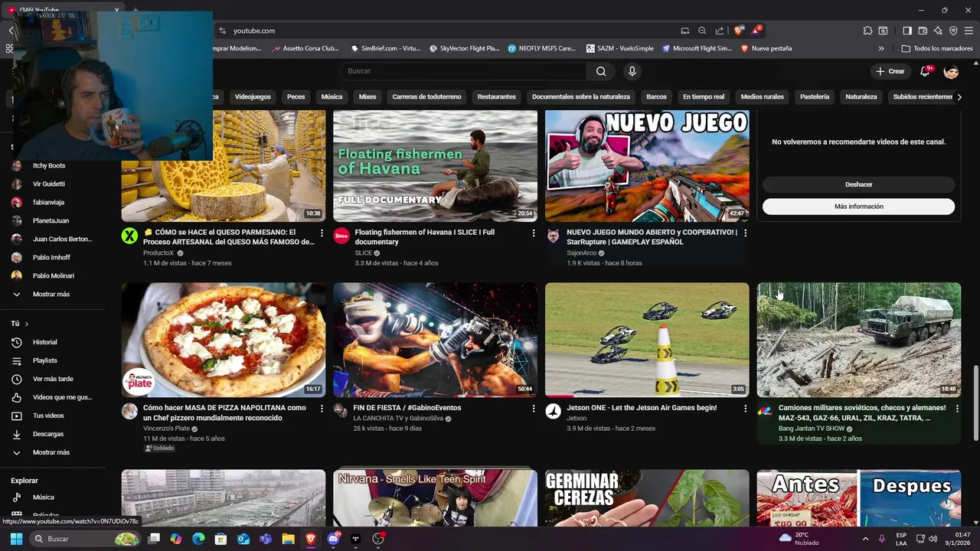Open options menu for QUESO PARMESANO video
The height and width of the screenshot is (551, 980).
[322, 233]
